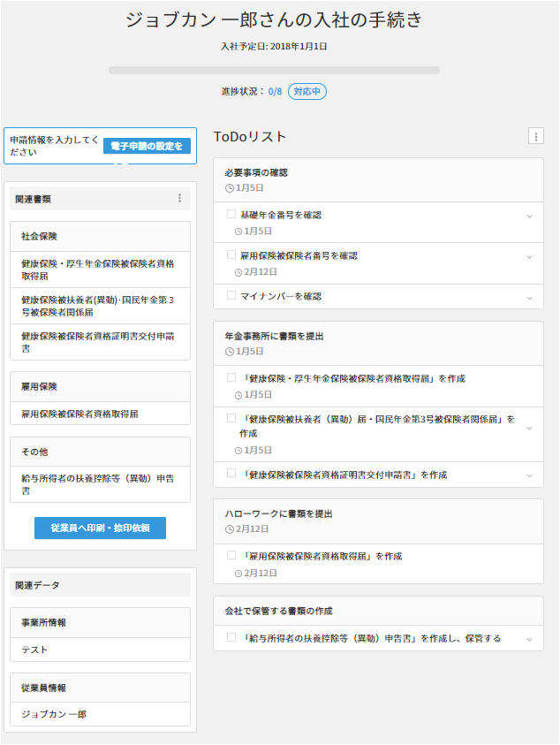This screenshot has width=560, height=745.
Task: Check the 「雇用保険被保険者資格取得届」を作成 checkbox
Action: (x=231, y=556)
